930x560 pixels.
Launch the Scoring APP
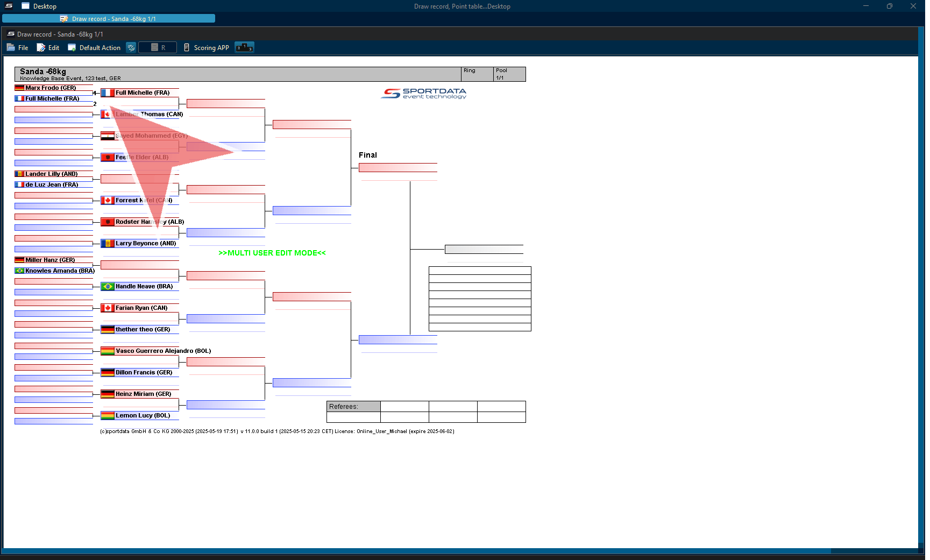pos(207,48)
